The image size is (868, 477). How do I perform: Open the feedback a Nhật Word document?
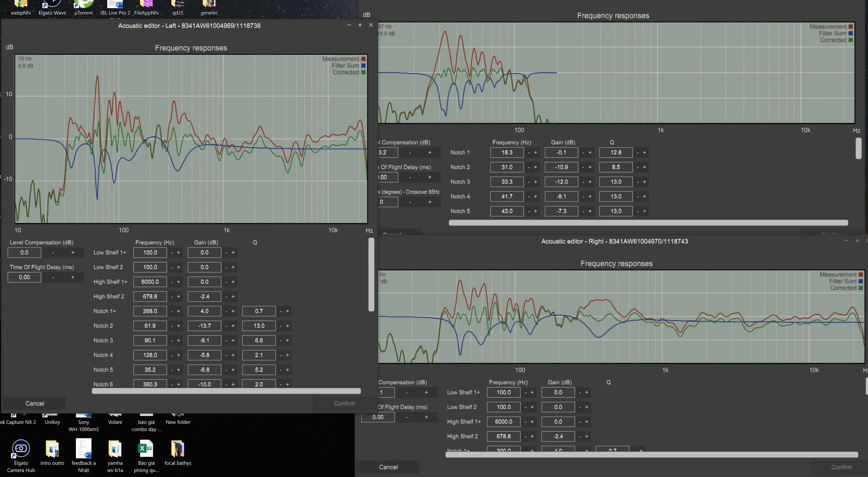point(84,455)
